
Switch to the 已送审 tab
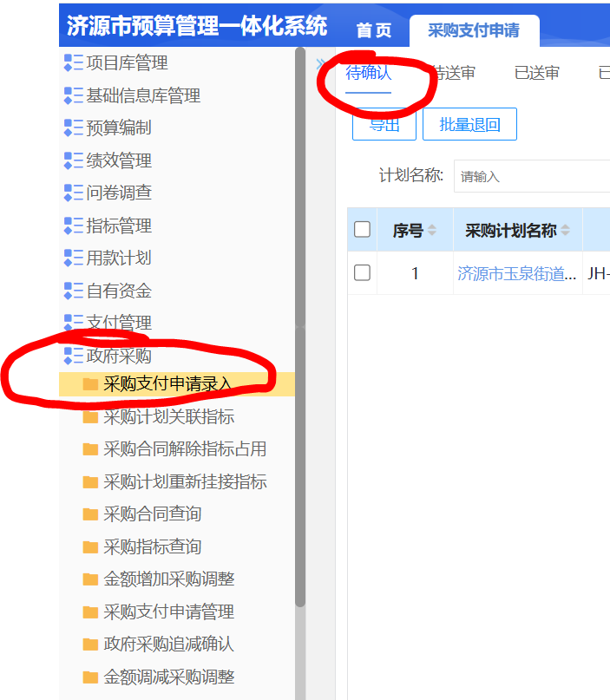pos(537,73)
